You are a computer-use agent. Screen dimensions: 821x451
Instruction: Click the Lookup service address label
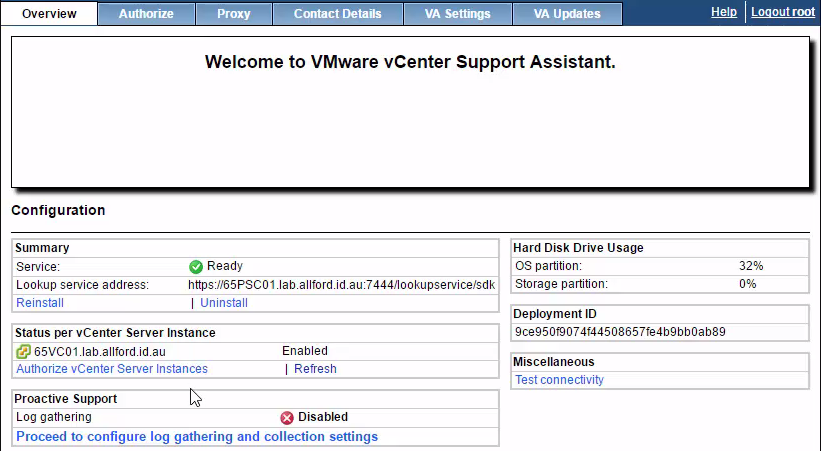tap(83, 285)
